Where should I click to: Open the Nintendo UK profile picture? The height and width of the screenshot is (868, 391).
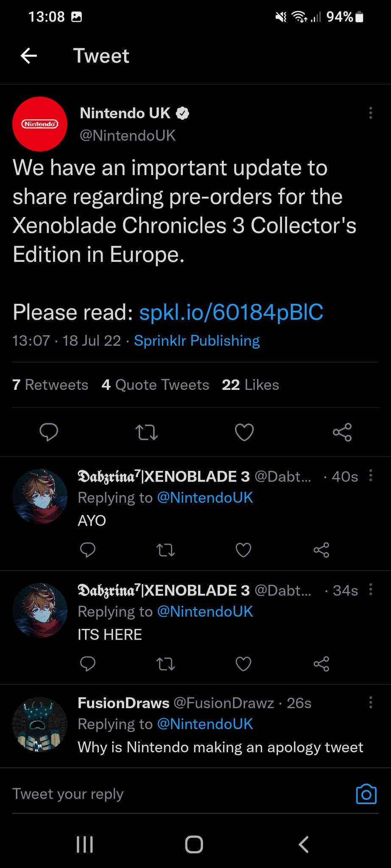(40, 124)
